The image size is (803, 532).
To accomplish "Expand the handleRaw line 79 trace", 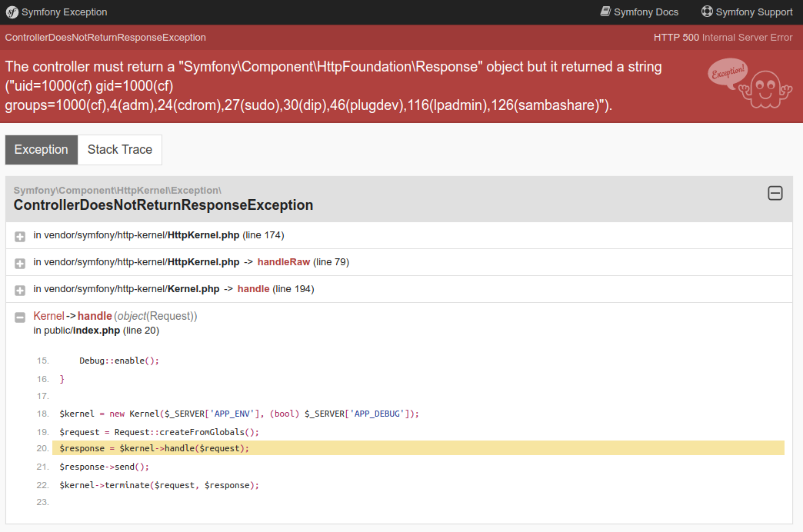I will (x=20, y=263).
